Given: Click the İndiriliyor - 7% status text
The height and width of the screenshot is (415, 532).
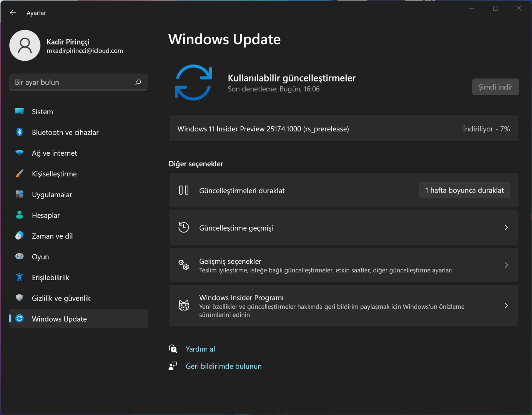Looking at the screenshot, I should tap(486, 129).
